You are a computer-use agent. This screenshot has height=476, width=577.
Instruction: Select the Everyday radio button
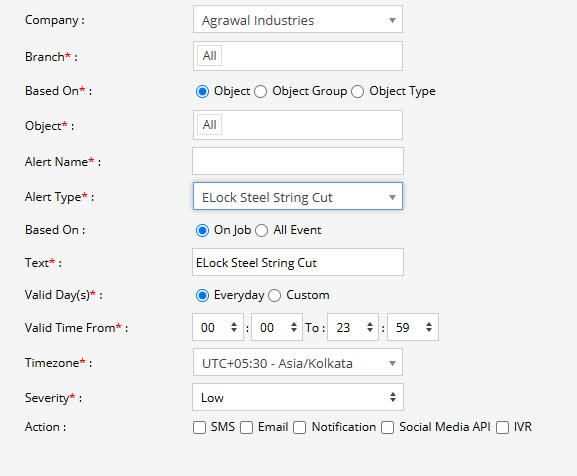pos(202,295)
